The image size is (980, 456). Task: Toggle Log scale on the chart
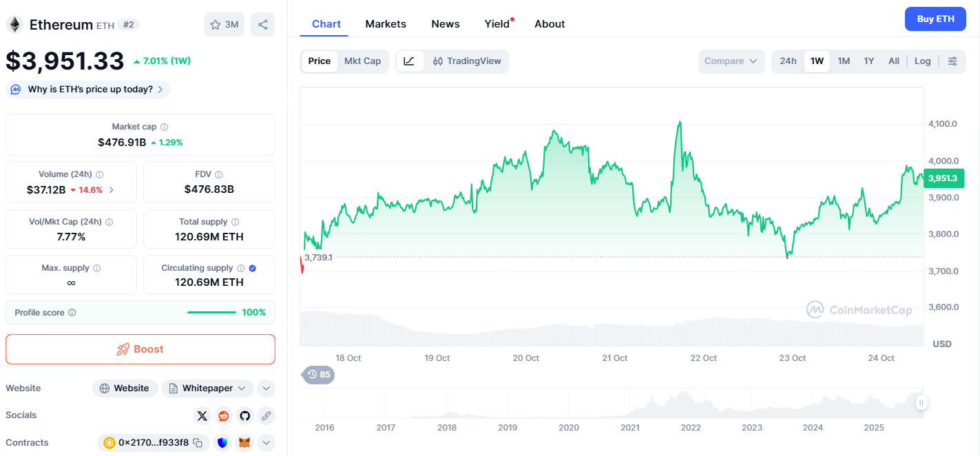922,61
